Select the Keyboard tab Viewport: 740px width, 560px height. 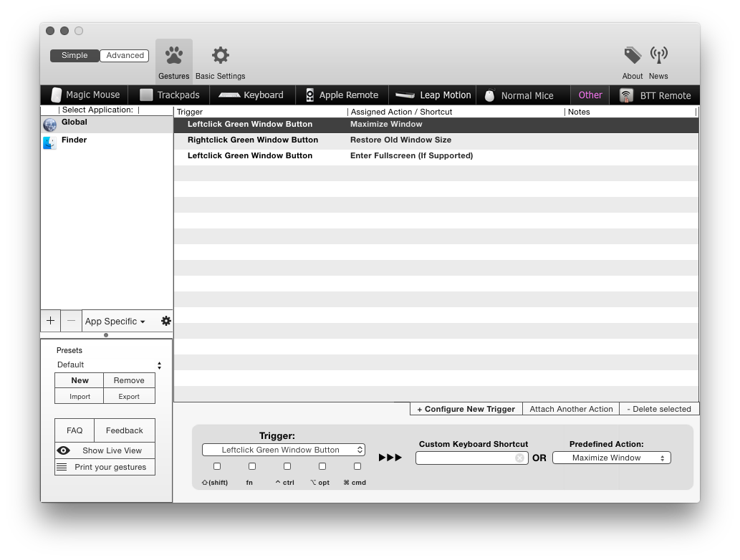(x=251, y=95)
